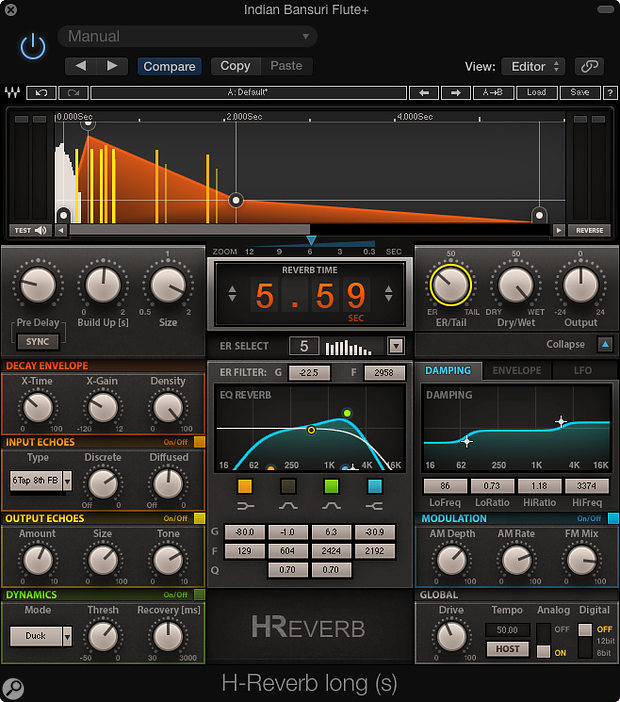
Task: Toggle Dynamics On/Off
Action: tap(199, 595)
